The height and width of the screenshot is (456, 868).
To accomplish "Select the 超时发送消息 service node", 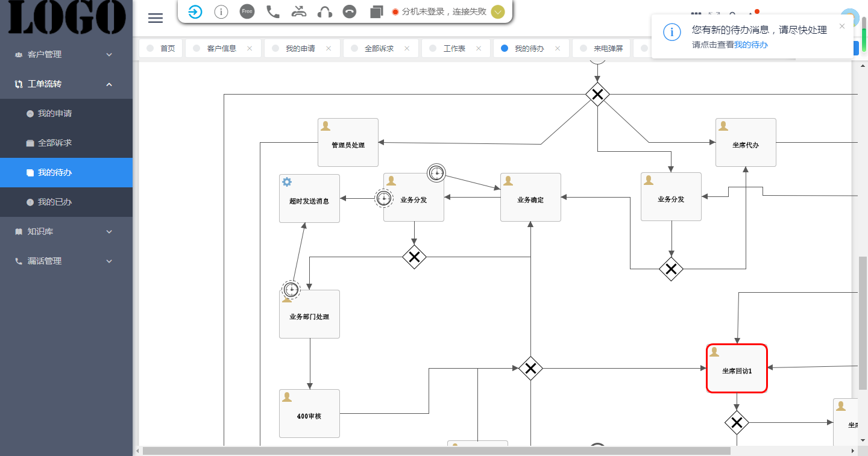I will pos(309,199).
